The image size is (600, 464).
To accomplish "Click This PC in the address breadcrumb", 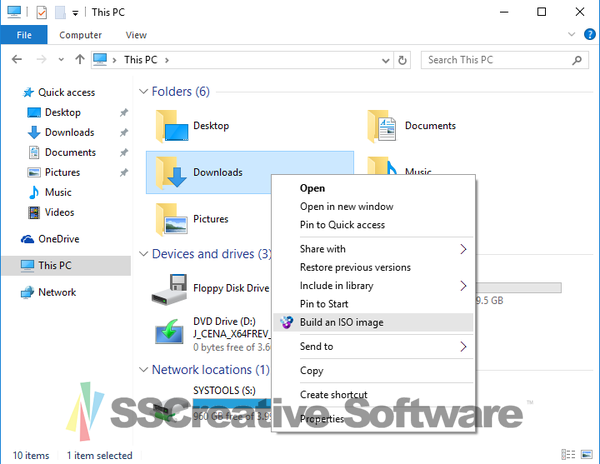I will tap(140, 60).
